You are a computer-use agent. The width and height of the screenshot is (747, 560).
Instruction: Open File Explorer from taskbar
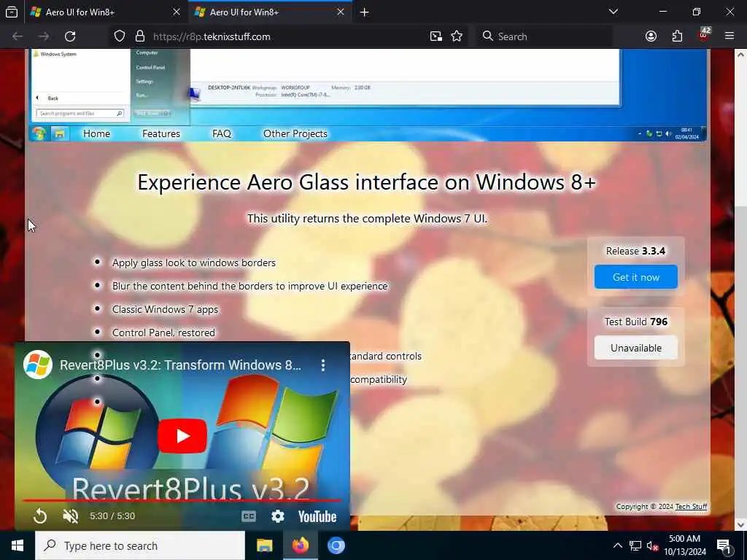pyautogui.click(x=264, y=545)
